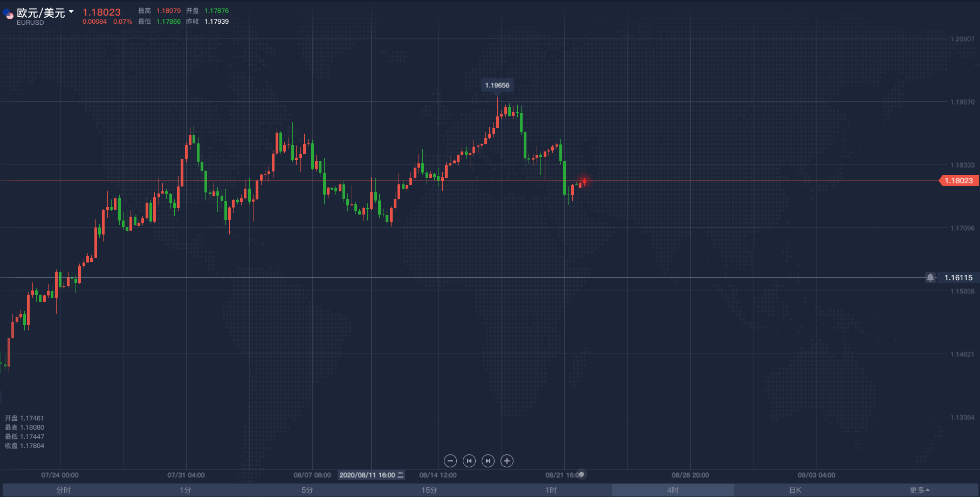
Task: Zoom out the chart with minus button
Action: [450, 461]
